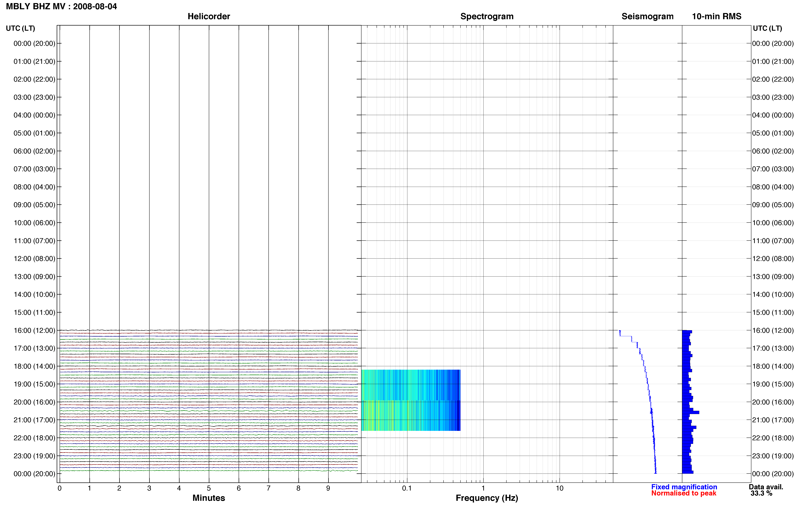Image resolution: width=812 pixels, height=508 pixels.
Task: Select the Helicorder panel heading
Action: click(x=209, y=16)
